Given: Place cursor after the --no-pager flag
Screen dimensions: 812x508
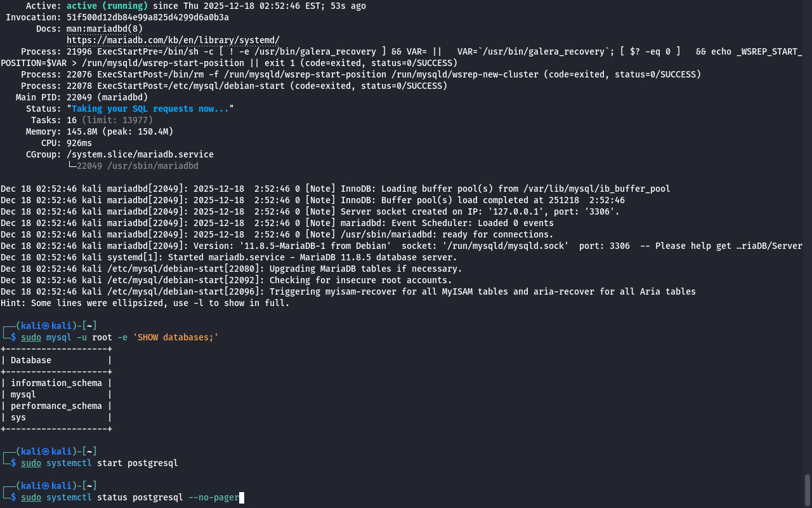Looking at the screenshot, I should (x=242, y=497).
